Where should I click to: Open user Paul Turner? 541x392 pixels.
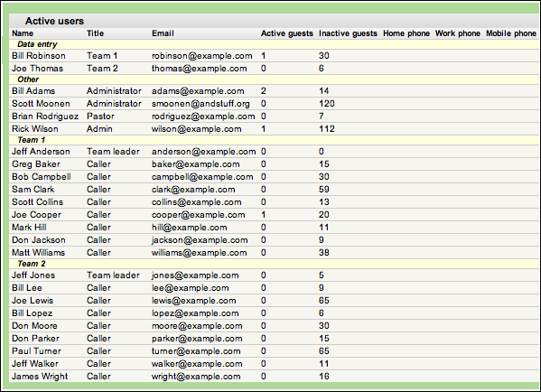(x=36, y=351)
